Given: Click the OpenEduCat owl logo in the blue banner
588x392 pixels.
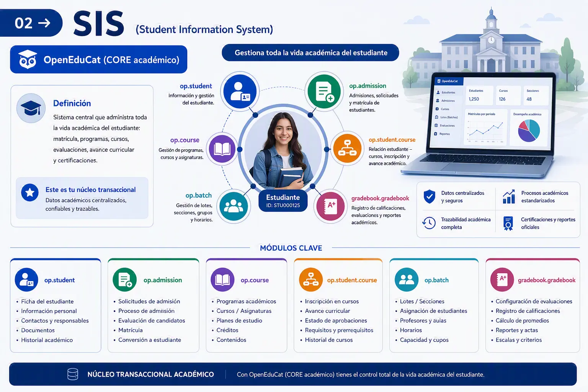Looking at the screenshot, I should pyautogui.click(x=28, y=59).
